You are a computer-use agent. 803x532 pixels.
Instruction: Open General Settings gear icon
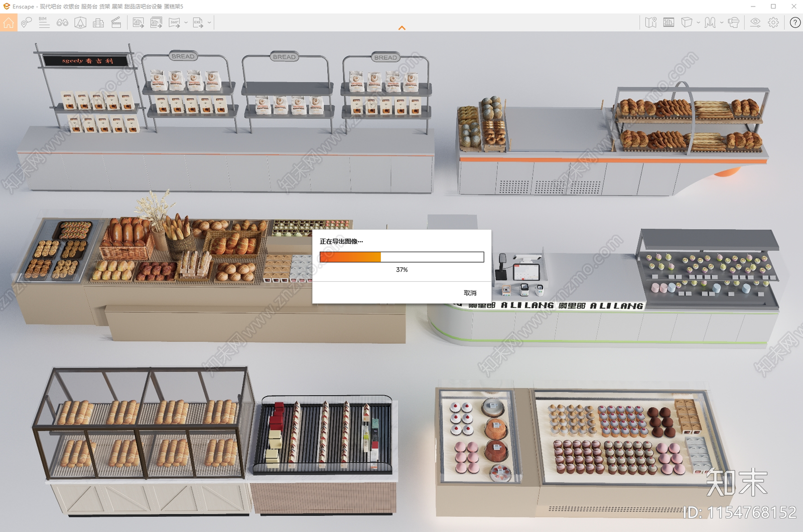coord(773,23)
